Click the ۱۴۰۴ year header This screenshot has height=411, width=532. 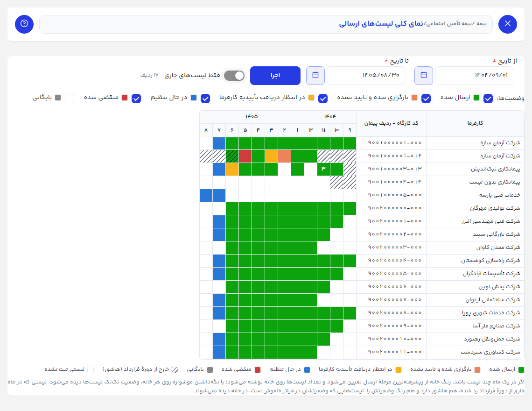330,117
